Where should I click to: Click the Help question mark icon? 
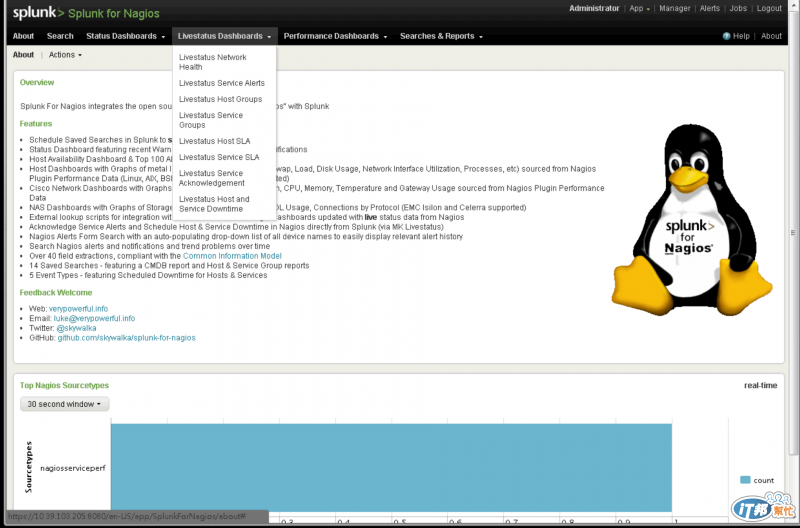727,36
